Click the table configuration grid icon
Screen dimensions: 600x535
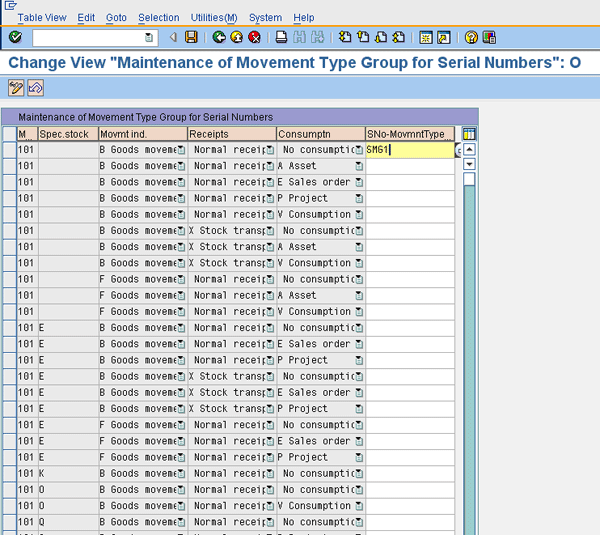tap(469, 134)
